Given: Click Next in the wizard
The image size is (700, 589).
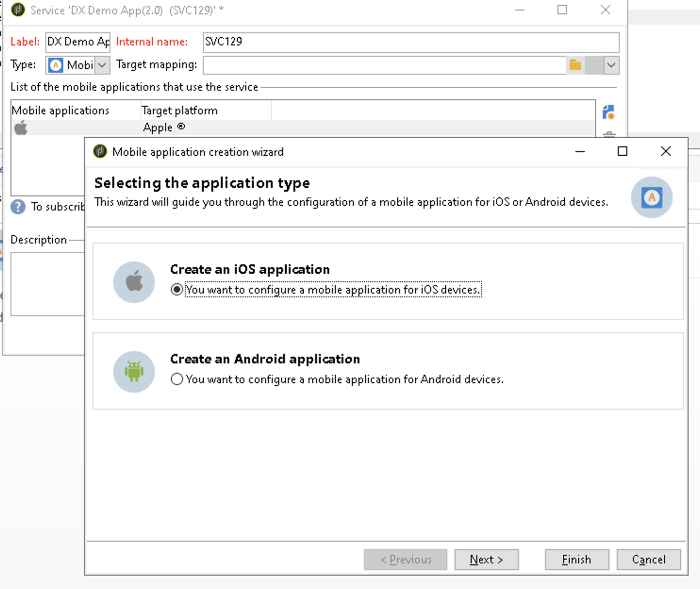Looking at the screenshot, I should pos(486,559).
